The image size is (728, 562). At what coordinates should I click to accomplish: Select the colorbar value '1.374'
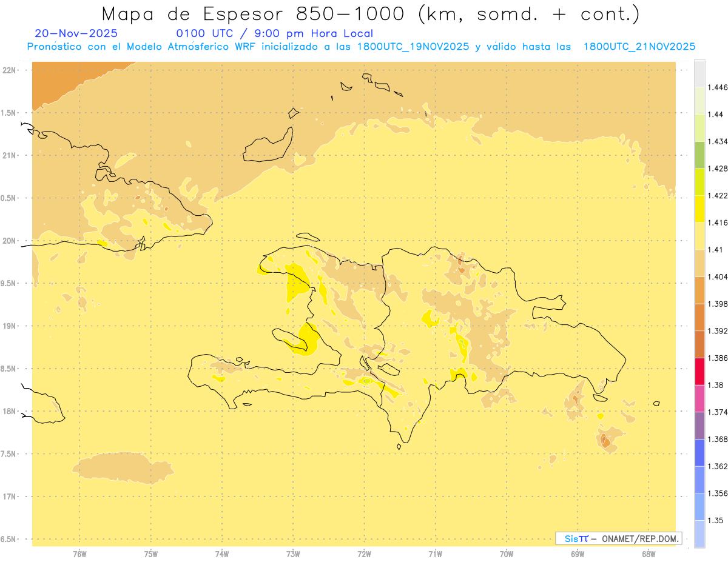pyautogui.click(x=716, y=412)
